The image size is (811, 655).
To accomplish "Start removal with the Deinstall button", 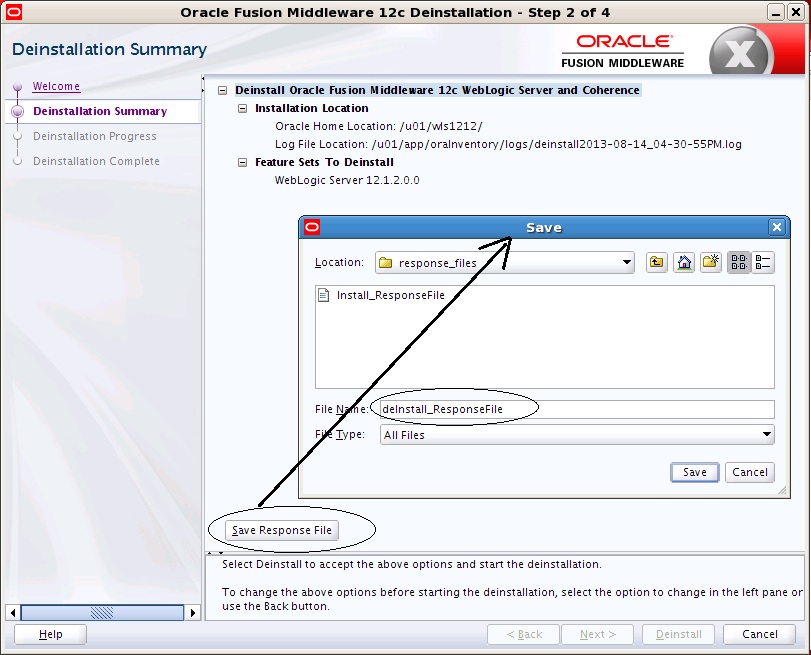I will coord(678,634).
